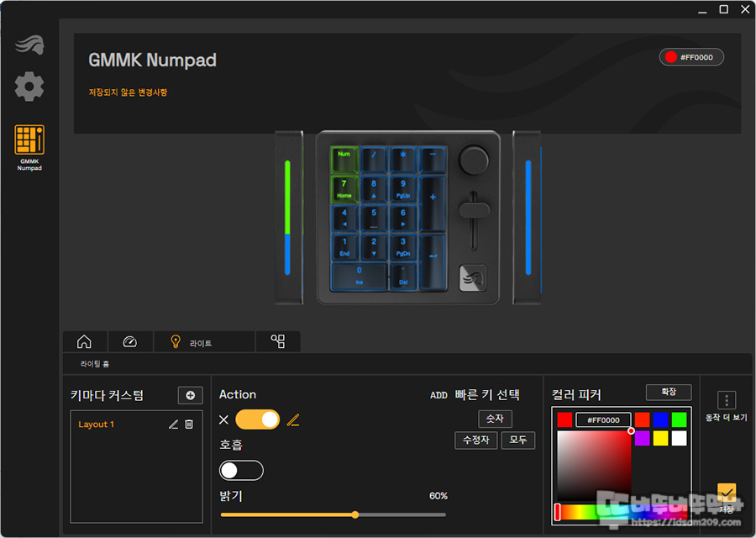Open 동작 더 보기 three-dot menu
Image resolution: width=756 pixels, height=538 pixels.
[727, 400]
